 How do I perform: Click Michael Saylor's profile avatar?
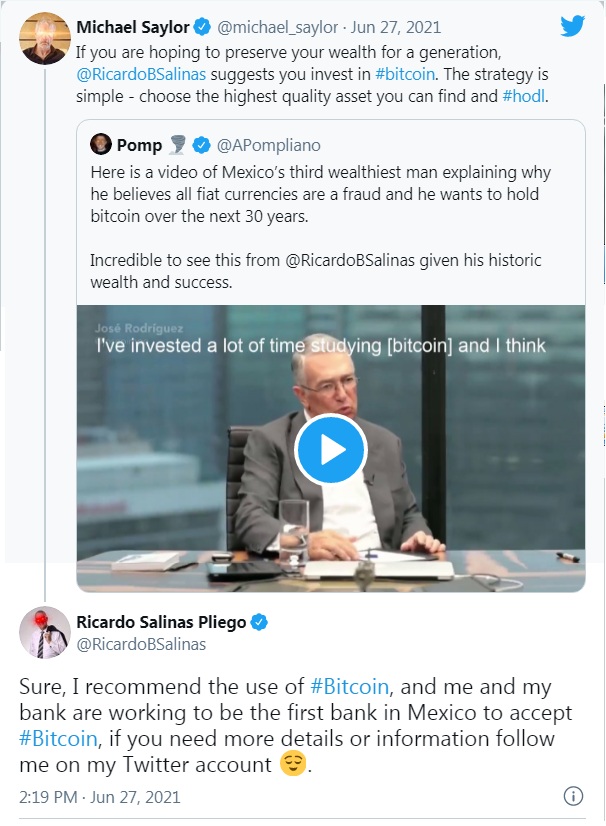click(45, 38)
